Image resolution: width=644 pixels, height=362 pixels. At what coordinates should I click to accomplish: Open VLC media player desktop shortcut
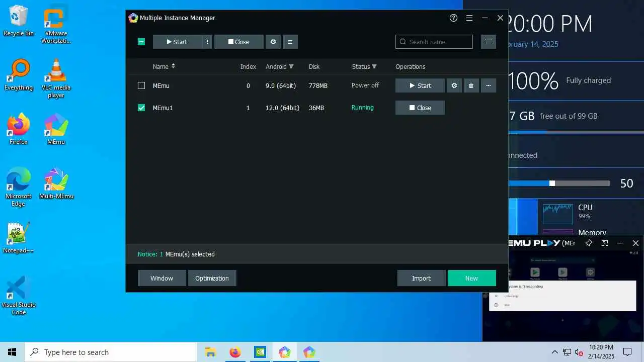point(56,79)
